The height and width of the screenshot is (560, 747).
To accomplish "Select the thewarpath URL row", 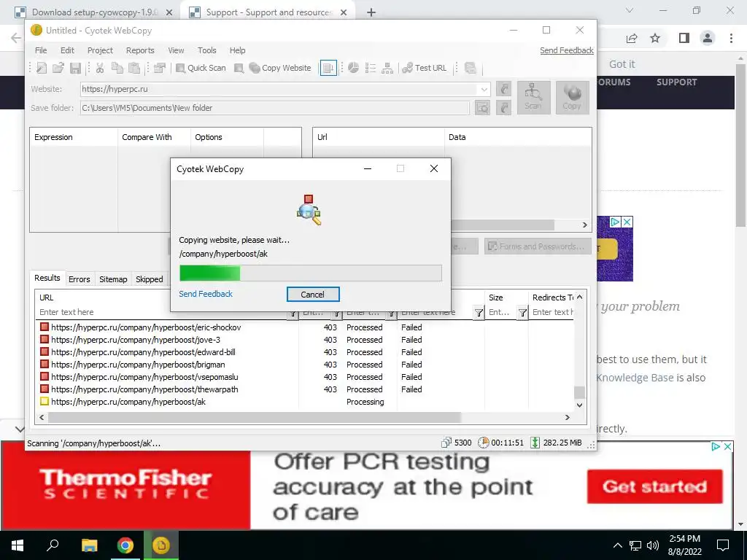I will click(306, 389).
